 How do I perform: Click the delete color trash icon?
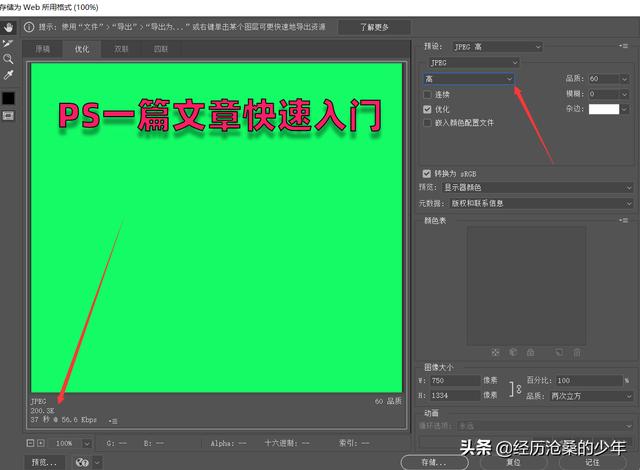tap(577, 352)
